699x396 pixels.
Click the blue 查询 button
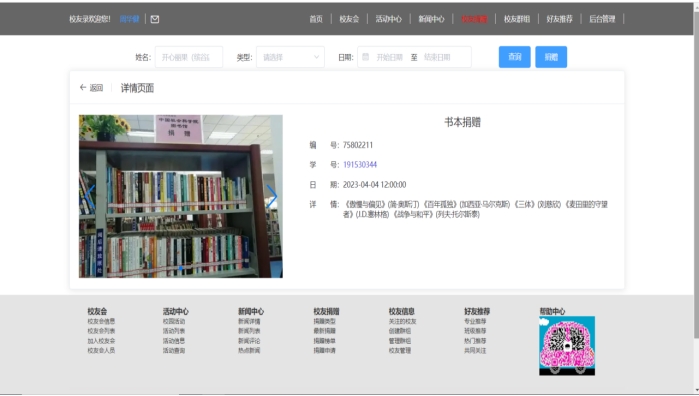(514, 57)
